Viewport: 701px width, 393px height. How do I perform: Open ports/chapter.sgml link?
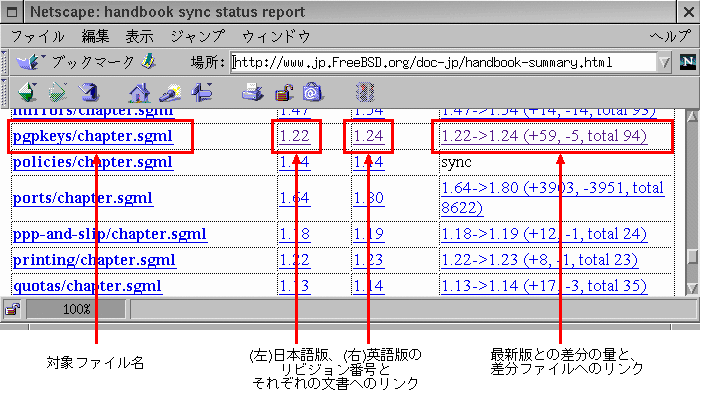click(83, 198)
